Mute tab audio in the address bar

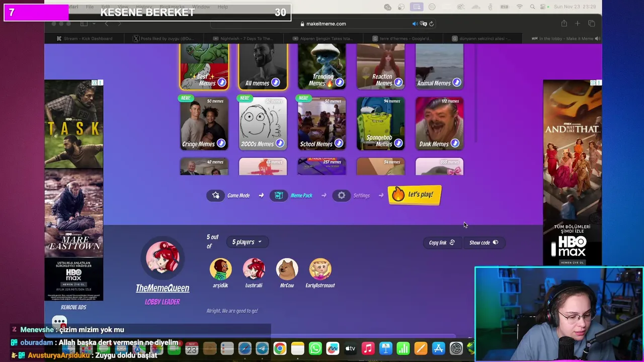click(415, 24)
